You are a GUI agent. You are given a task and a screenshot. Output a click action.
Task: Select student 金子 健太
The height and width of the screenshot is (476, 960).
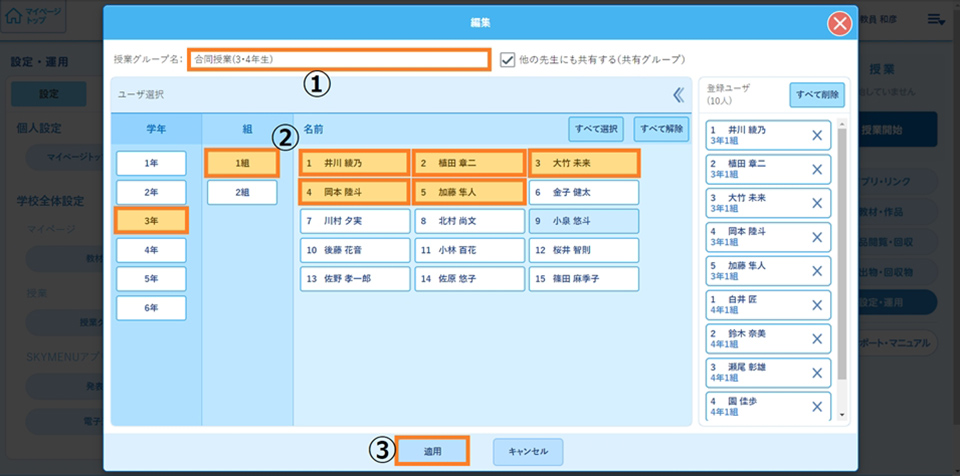point(584,192)
